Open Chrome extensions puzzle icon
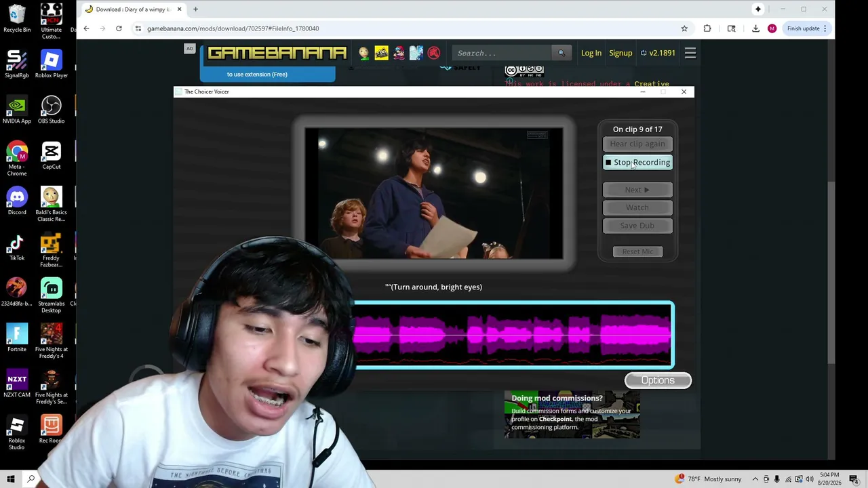868x488 pixels. click(x=707, y=28)
